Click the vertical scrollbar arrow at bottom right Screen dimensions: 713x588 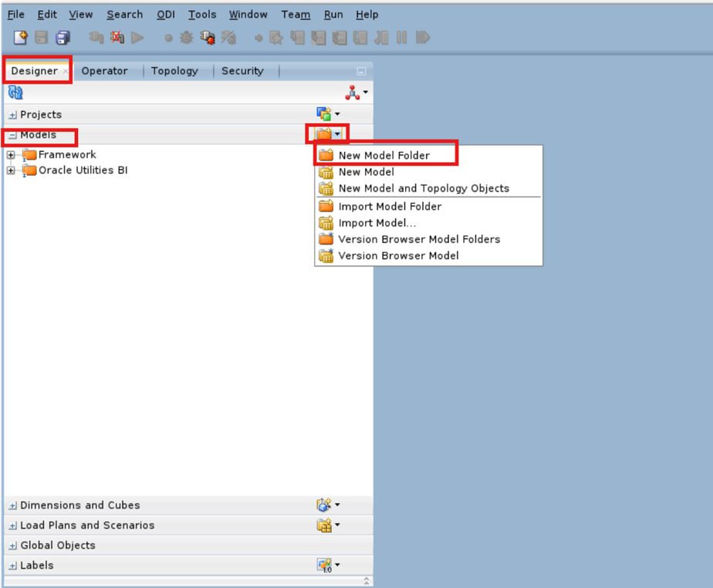(x=368, y=580)
